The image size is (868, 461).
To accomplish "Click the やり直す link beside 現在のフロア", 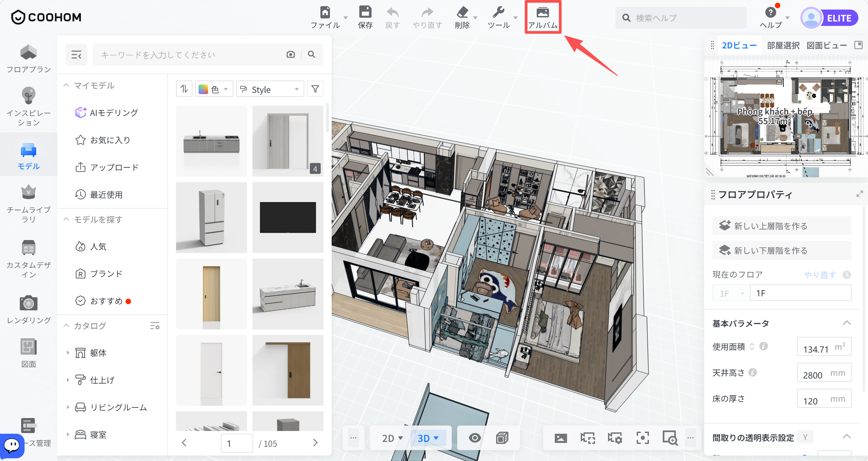I will click(x=820, y=274).
